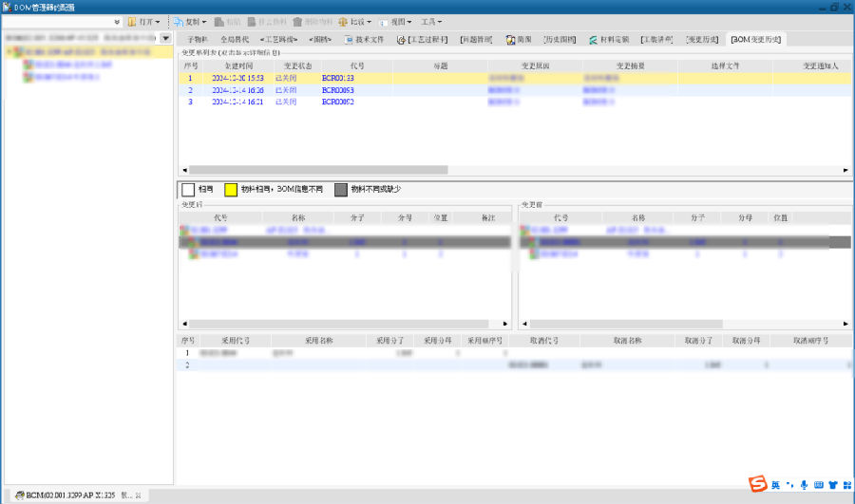The height and width of the screenshot is (504, 855).
Task: Click 已关闭 status in row 3
Action: click(286, 102)
